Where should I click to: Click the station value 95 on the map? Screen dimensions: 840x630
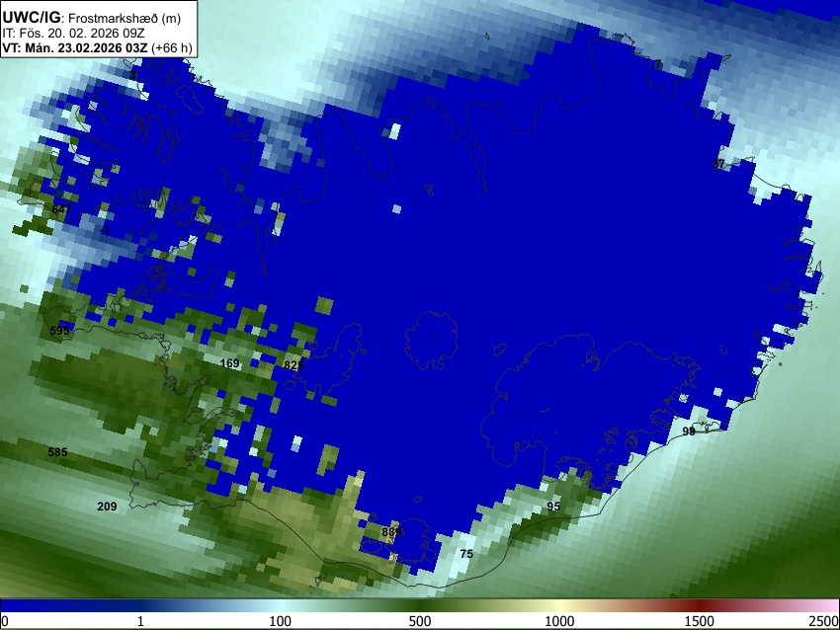click(553, 507)
